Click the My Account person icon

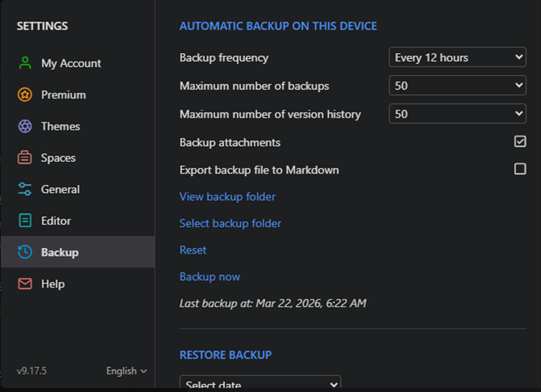25,63
